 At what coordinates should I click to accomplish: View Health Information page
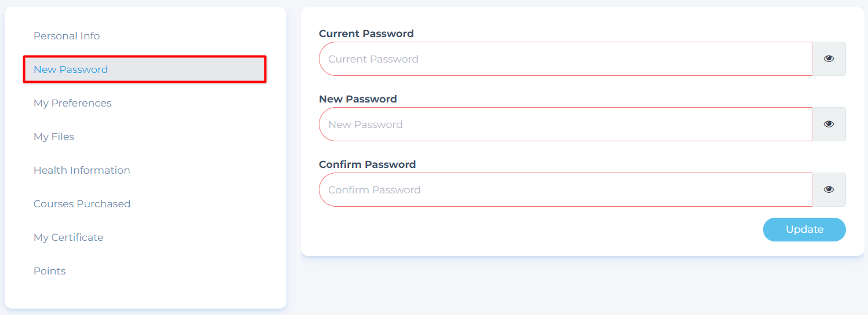(82, 170)
